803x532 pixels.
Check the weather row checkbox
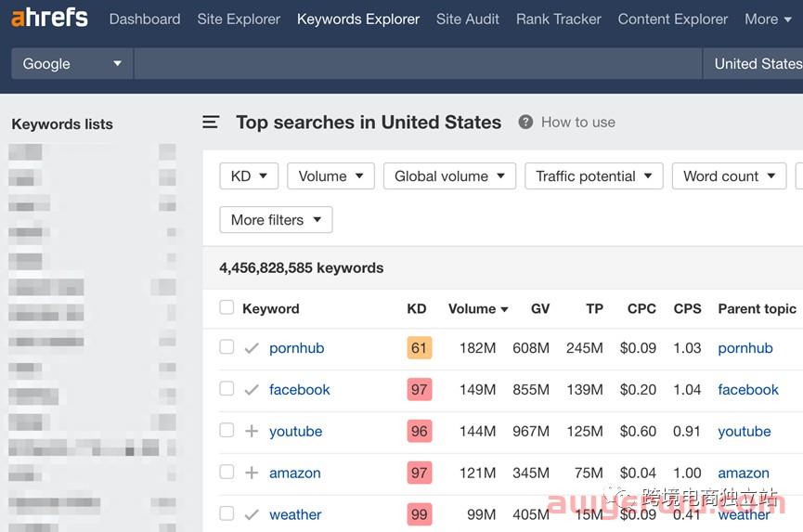227,513
